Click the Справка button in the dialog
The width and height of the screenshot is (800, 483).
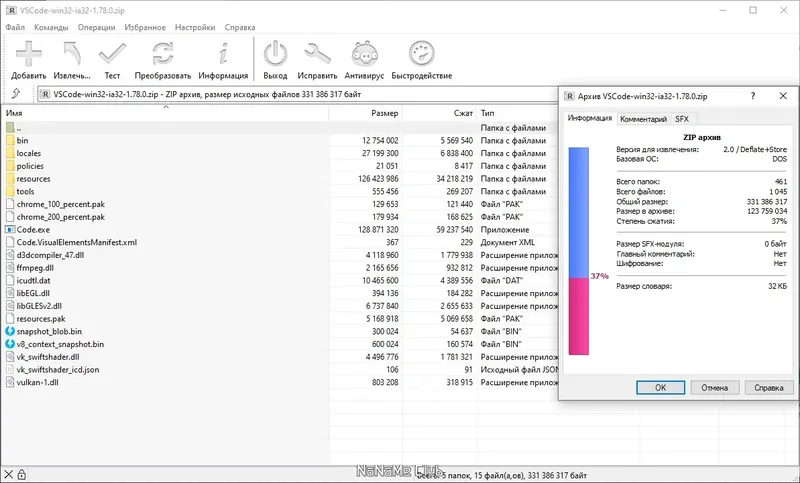pos(769,388)
